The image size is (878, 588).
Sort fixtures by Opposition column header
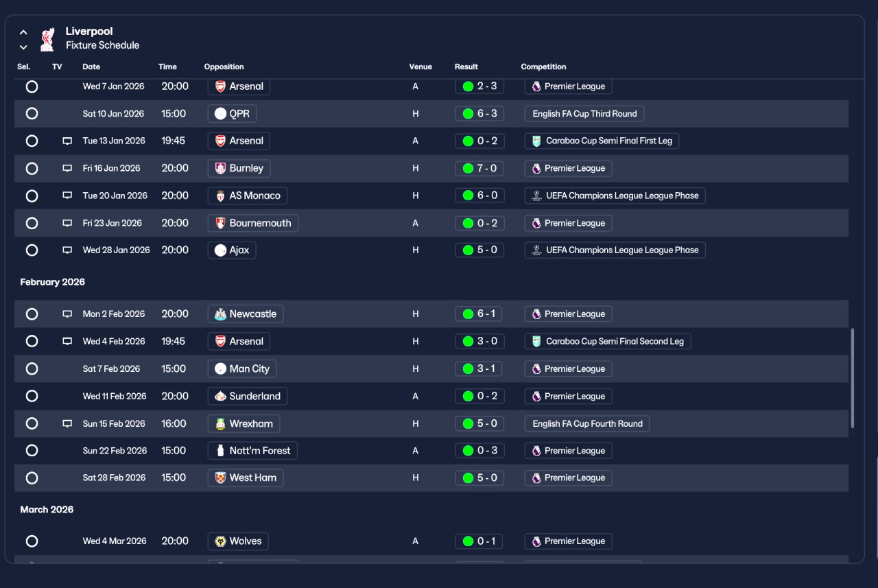224,67
